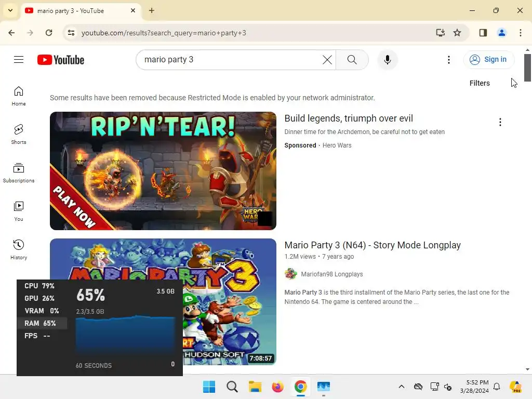Open the Chrome profile avatar

(502, 33)
